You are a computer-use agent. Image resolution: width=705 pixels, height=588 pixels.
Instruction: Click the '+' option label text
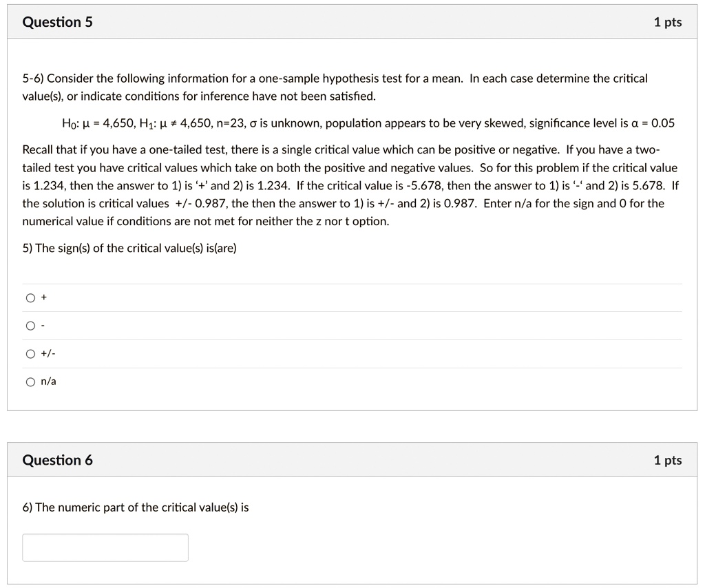[x=44, y=297]
